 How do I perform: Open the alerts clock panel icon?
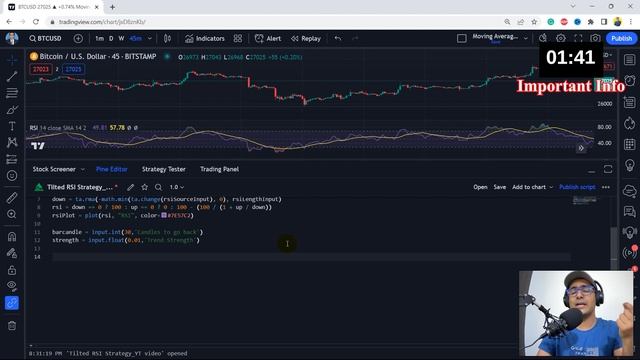[x=629, y=80]
